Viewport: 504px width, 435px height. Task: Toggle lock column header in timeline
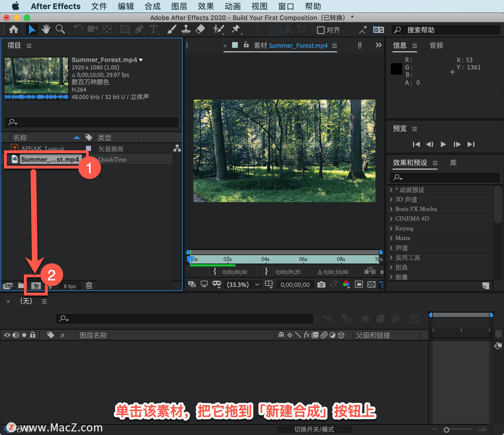click(x=33, y=335)
